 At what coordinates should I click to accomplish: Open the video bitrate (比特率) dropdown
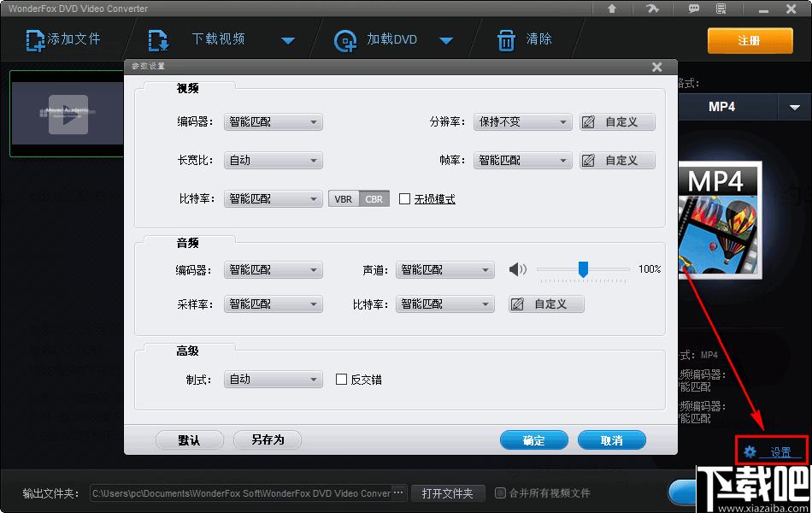point(274,198)
